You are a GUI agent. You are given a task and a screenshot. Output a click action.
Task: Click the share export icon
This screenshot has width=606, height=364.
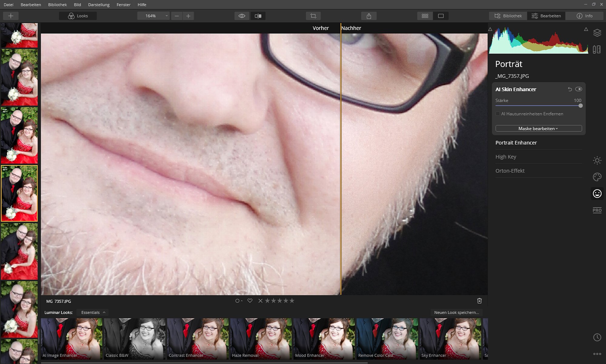pyautogui.click(x=369, y=16)
